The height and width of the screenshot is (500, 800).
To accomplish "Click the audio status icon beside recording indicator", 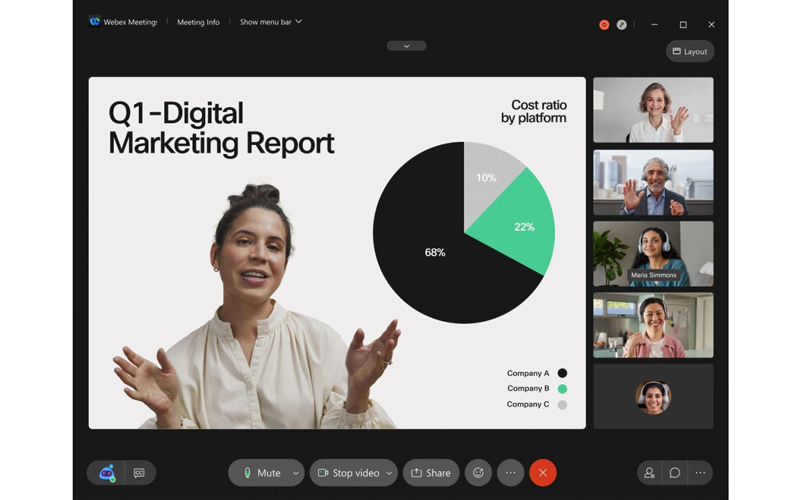I will tap(621, 24).
